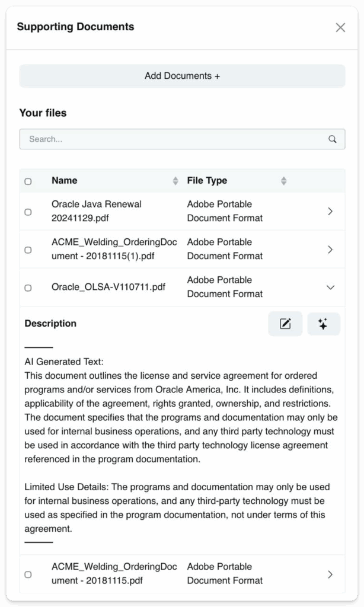The height and width of the screenshot is (607, 364).
Task: Check the Oracle Java Renewal file checkbox
Action: (28, 211)
